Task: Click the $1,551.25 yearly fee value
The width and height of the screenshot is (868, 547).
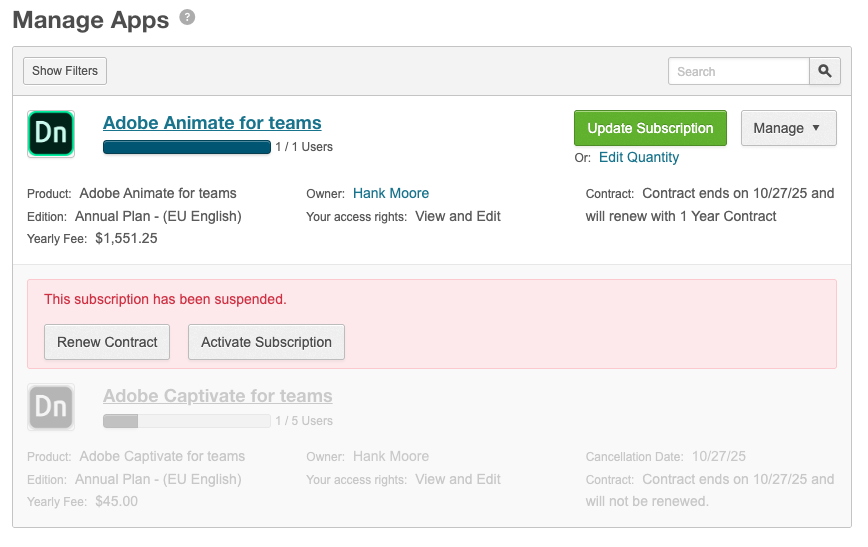Action: (x=126, y=238)
